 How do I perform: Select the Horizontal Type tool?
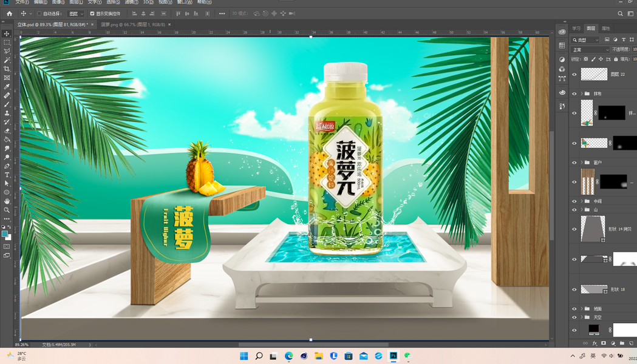7,175
